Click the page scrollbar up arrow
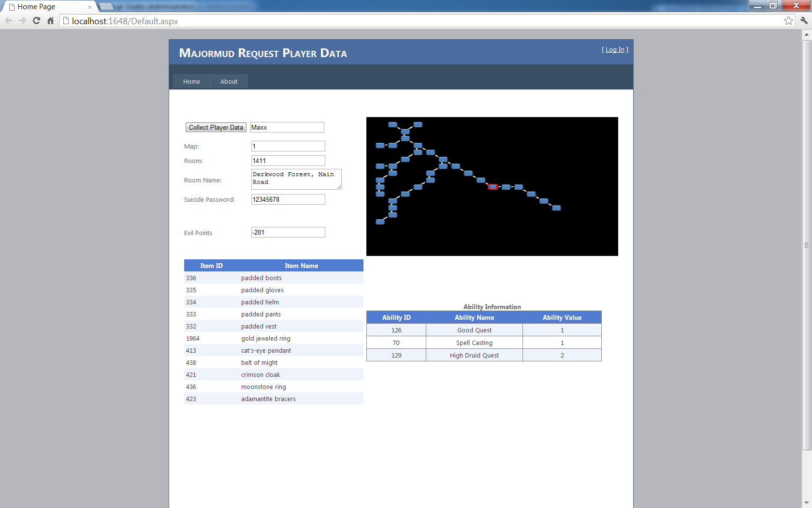The height and width of the screenshot is (508, 812). (807, 34)
